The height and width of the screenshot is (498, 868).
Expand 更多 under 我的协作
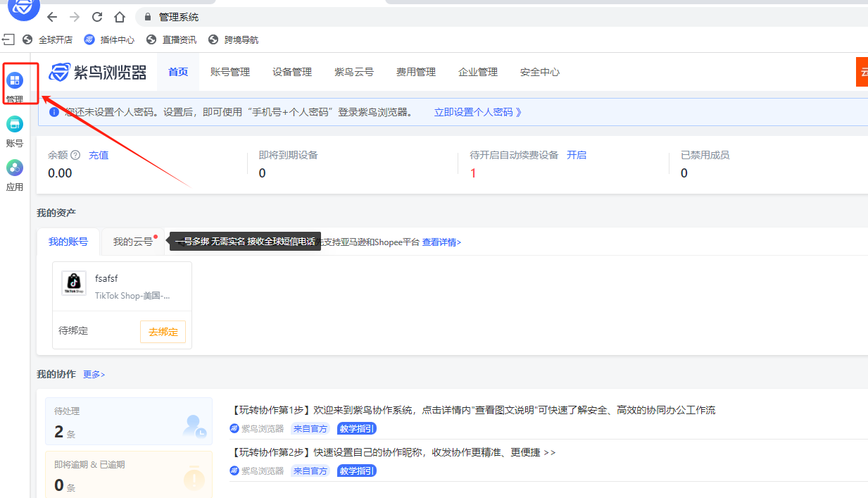(94, 375)
